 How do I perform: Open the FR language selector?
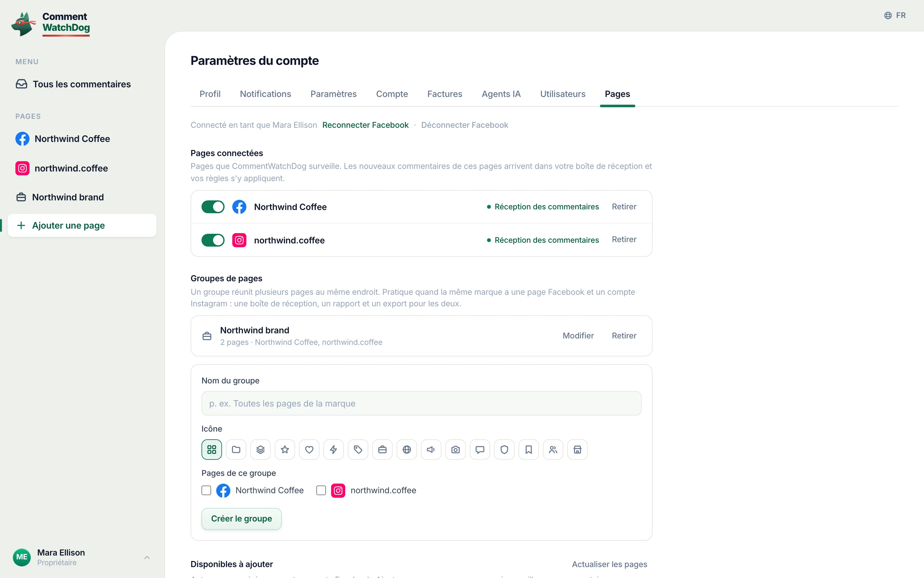point(895,15)
